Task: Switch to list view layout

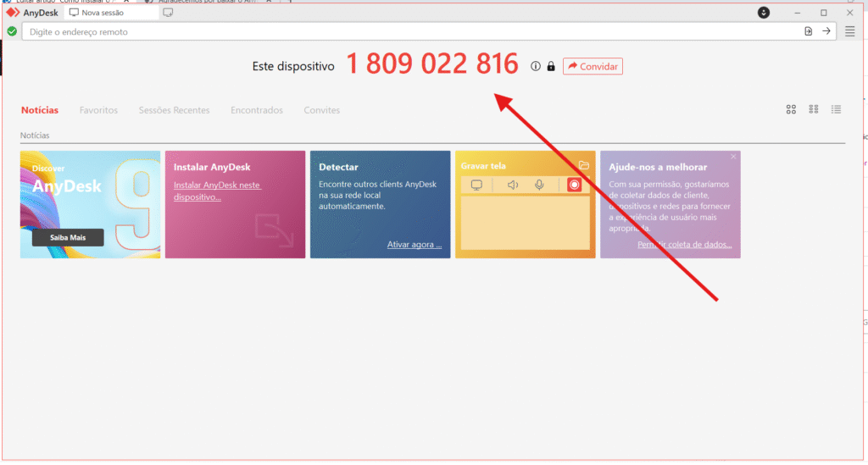Action: coord(837,109)
